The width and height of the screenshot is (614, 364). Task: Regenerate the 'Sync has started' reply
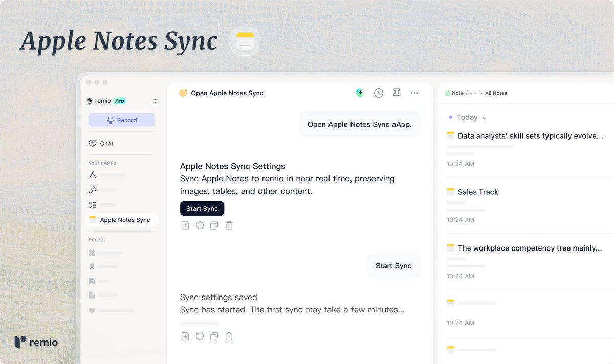[x=200, y=336]
